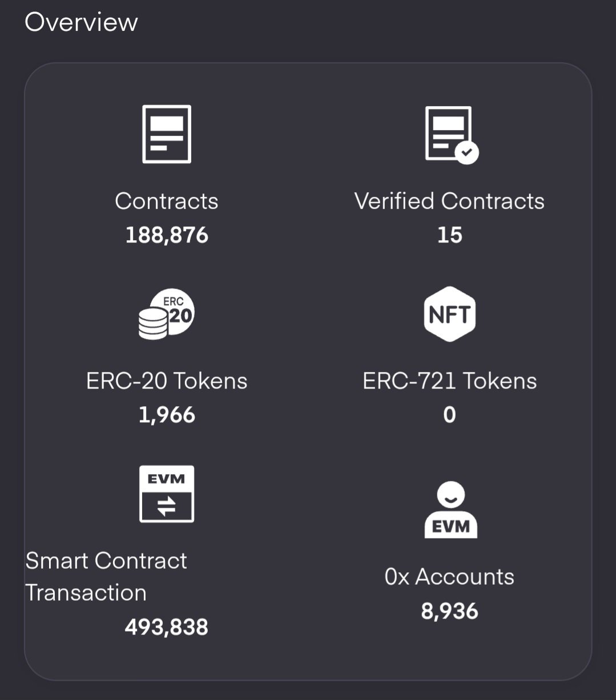Click the transaction count 493,838
Viewport: 616px width, 700px height.
[167, 627]
